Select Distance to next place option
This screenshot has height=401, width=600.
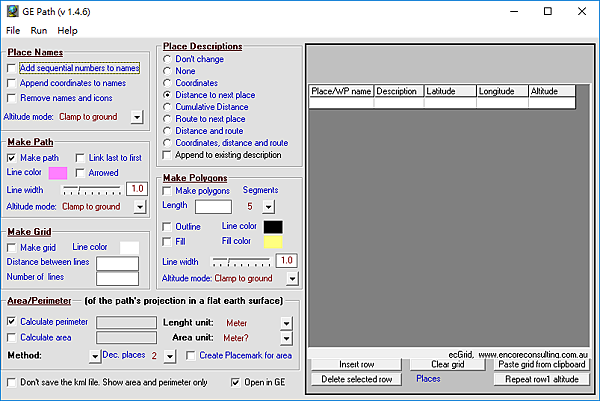point(167,95)
